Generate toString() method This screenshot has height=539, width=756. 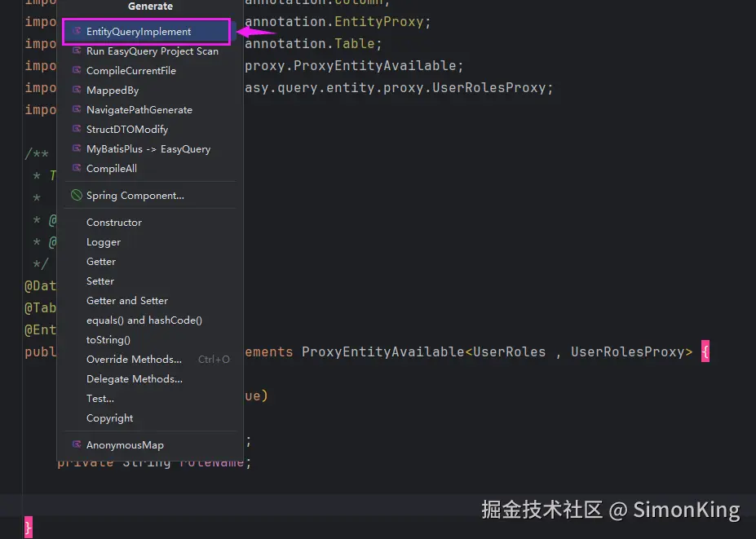[x=150, y=340]
